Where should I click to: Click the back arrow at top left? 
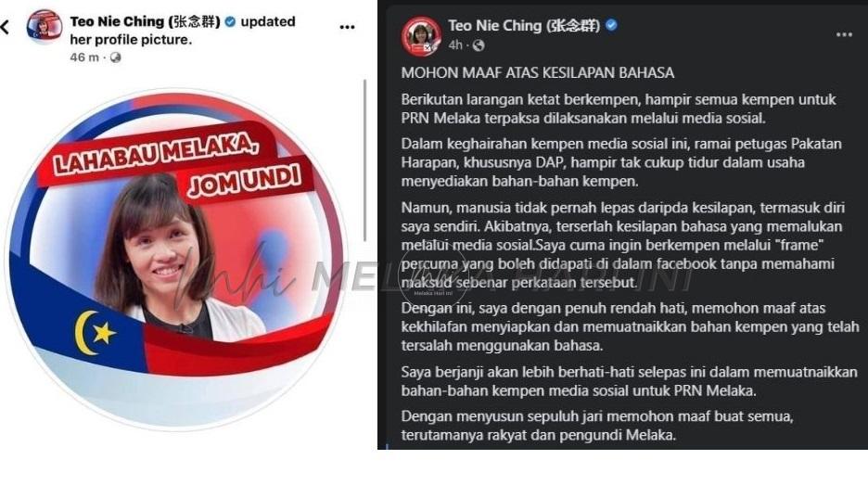(x=5, y=27)
